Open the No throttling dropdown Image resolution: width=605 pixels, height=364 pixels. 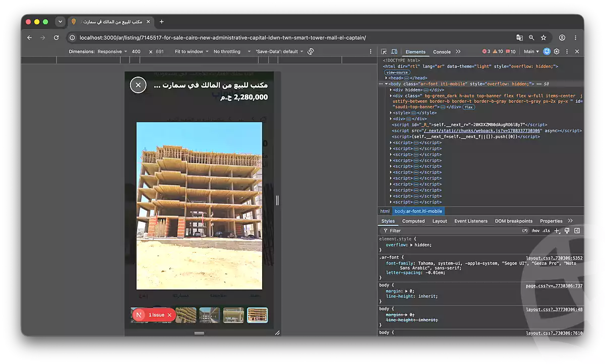click(x=232, y=51)
